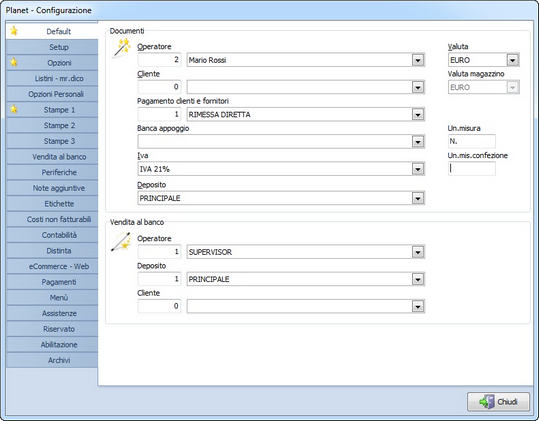Open the Banca appoggio dropdown
Screen dimensions: 539x421
(418, 142)
